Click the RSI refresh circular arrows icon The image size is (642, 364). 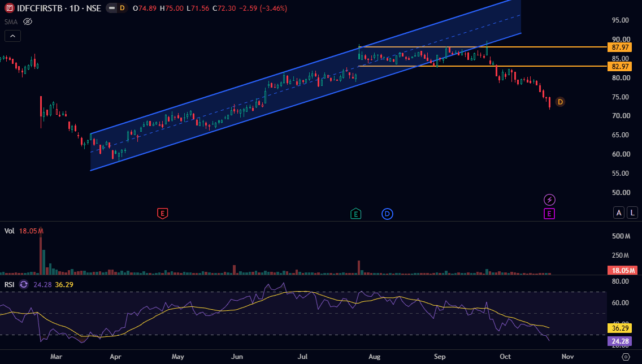[x=24, y=284]
